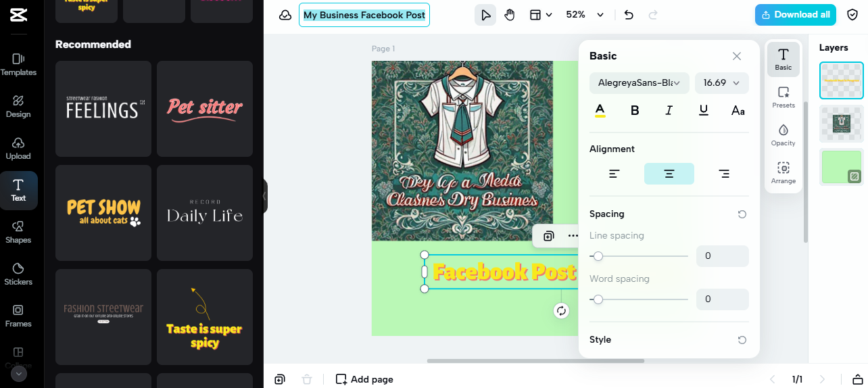
Task: Align text right
Action: [724, 174]
